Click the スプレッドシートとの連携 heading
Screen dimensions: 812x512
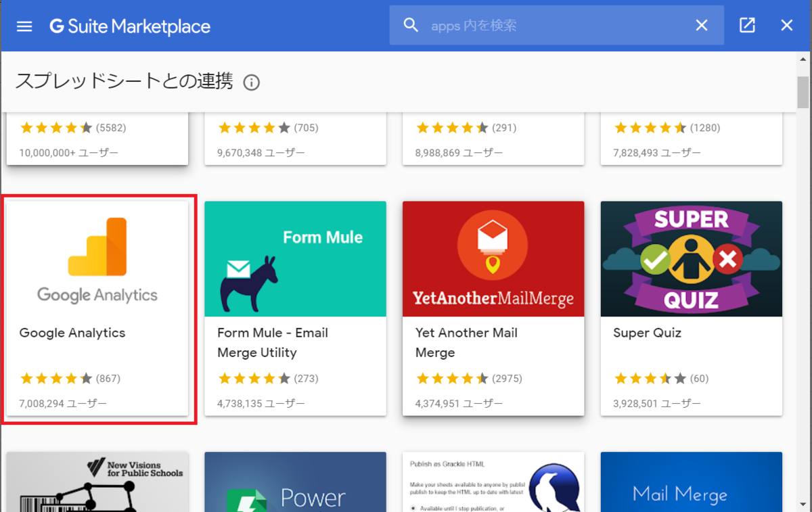[125, 82]
